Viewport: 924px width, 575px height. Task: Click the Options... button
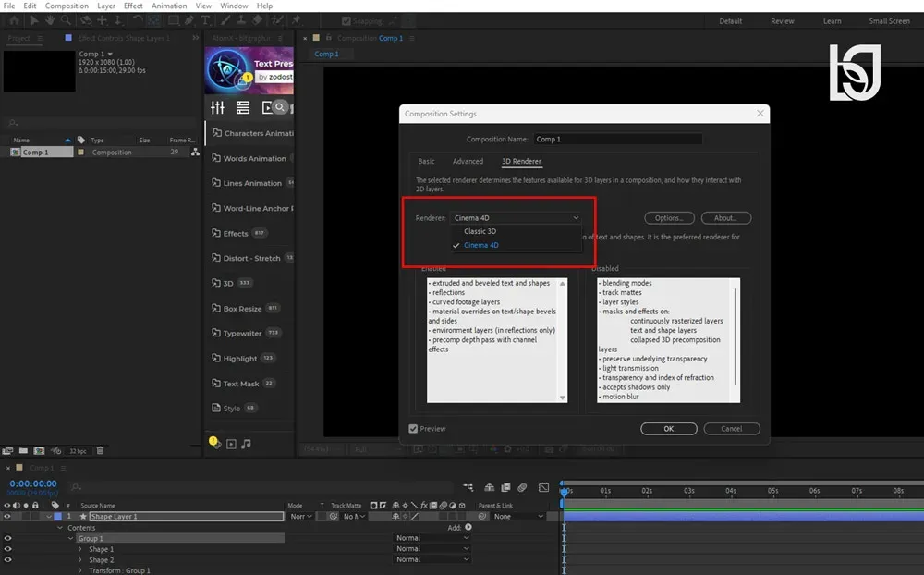tap(669, 217)
